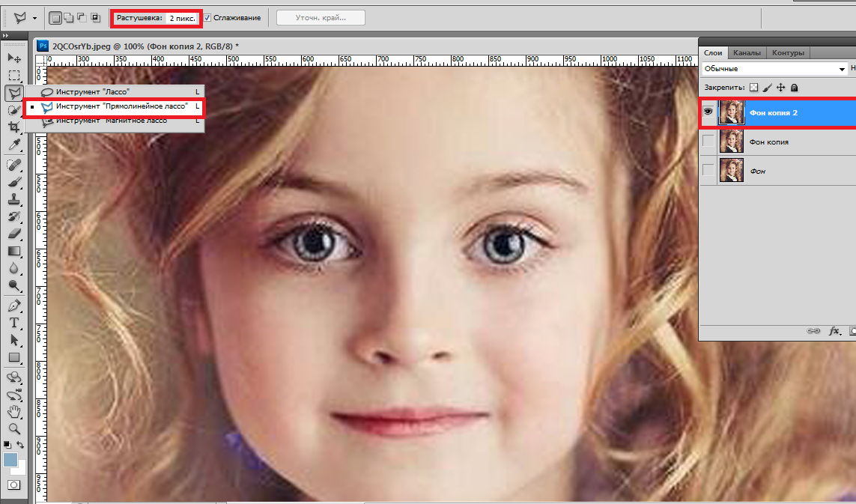Select the Gradient tool
Viewport: 856px width, 504px height.
click(14, 251)
